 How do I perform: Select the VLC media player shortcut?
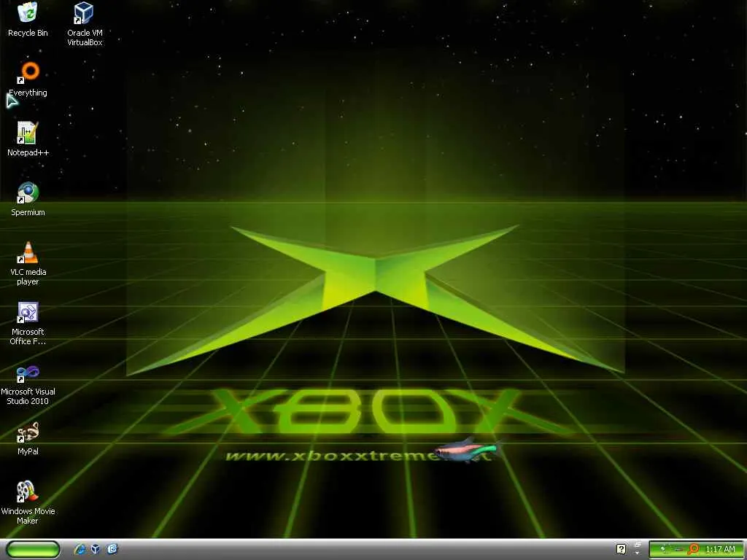tap(28, 263)
